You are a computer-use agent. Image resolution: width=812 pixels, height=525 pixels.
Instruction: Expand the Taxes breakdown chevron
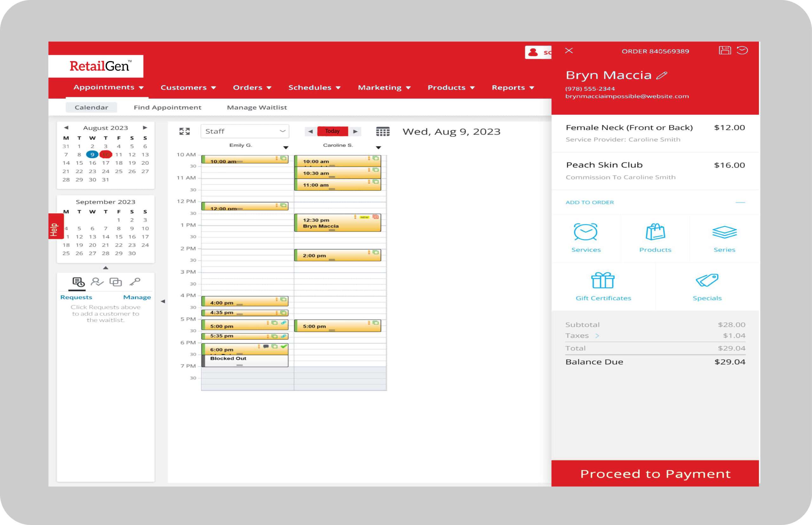[x=597, y=336]
